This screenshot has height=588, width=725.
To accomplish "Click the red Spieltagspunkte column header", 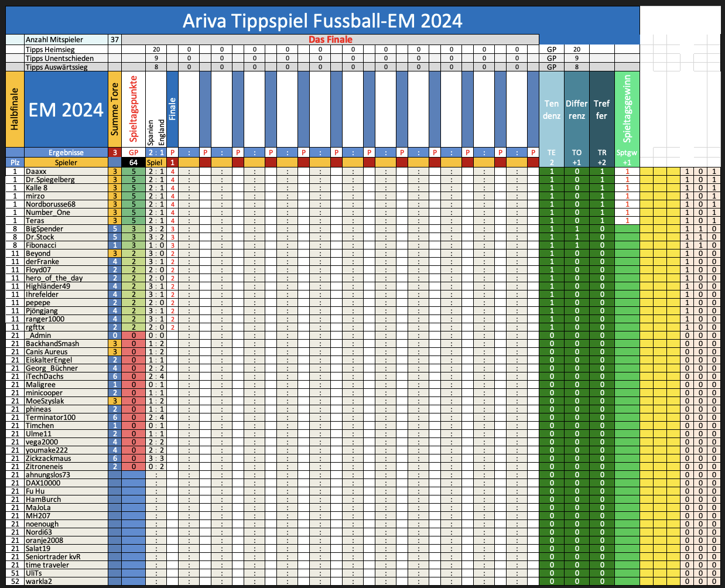I will (x=134, y=110).
